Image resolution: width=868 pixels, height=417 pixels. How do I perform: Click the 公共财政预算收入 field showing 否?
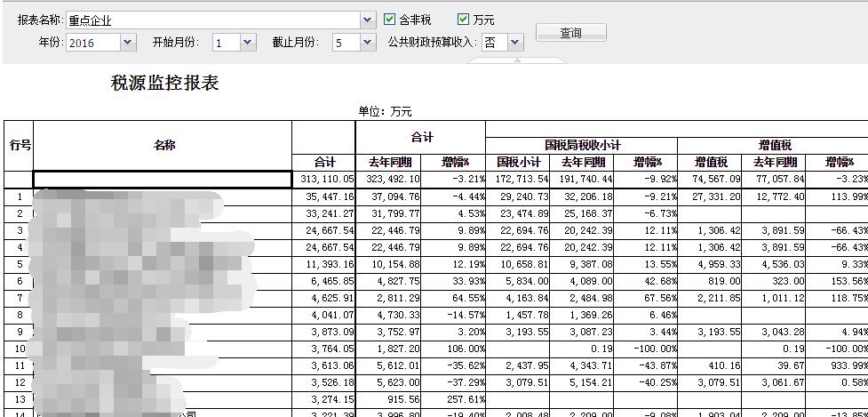495,42
